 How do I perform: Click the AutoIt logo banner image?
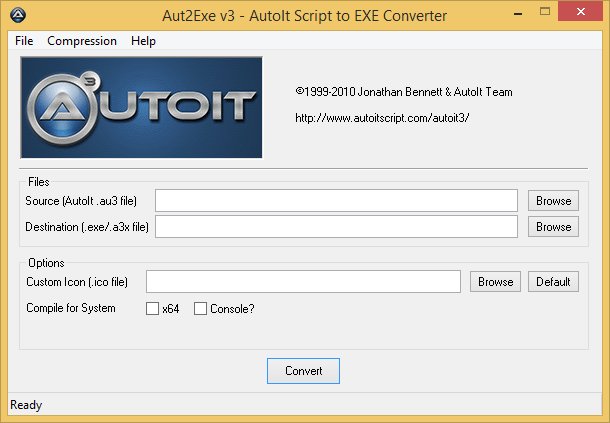(x=141, y=107)
